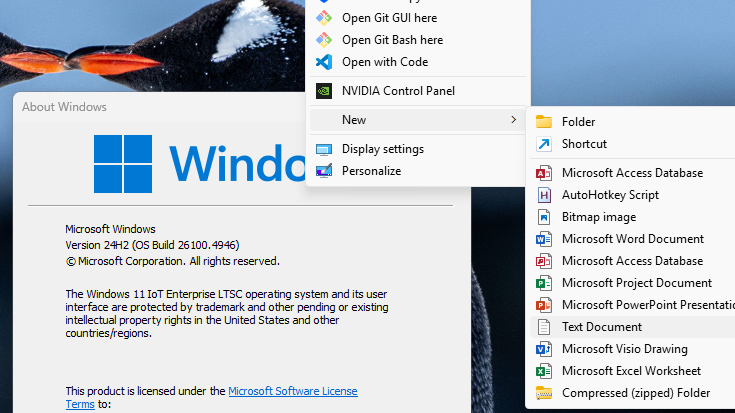Click the blue Windows logo in About dialog
This screenshot has width=735, height=413.
pos(123,164)
